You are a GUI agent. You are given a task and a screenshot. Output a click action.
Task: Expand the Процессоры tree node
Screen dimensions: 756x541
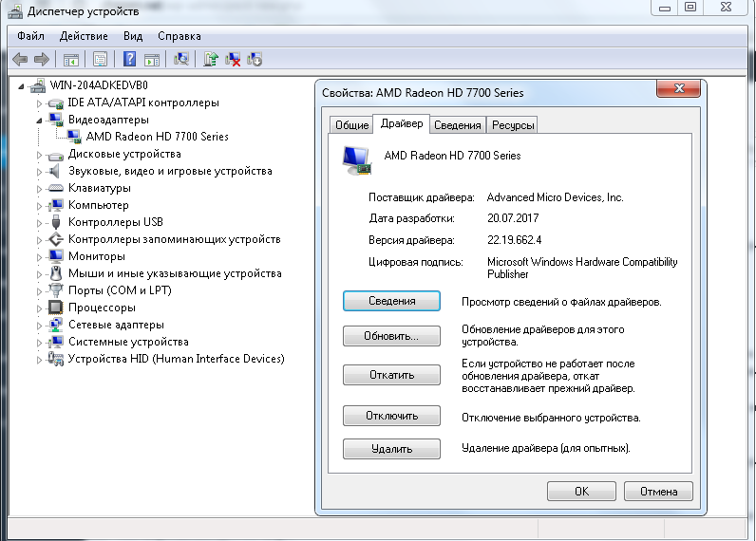[40, 308]
